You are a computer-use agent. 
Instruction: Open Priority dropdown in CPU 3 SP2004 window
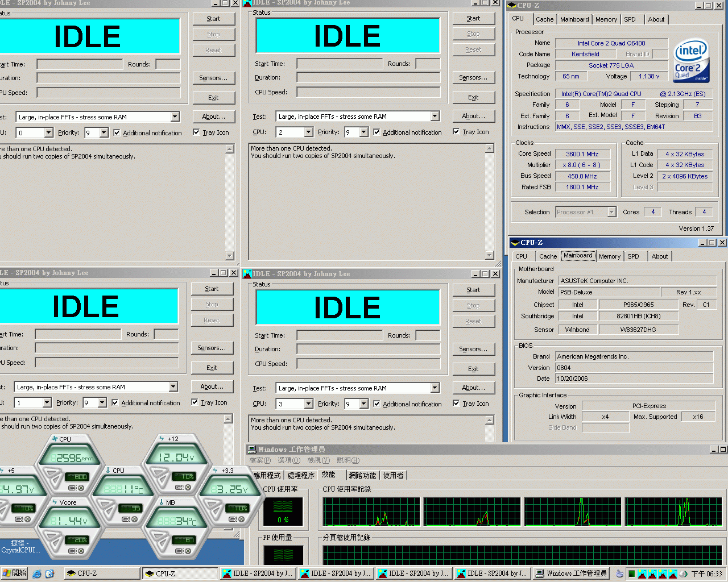[363, 404]
